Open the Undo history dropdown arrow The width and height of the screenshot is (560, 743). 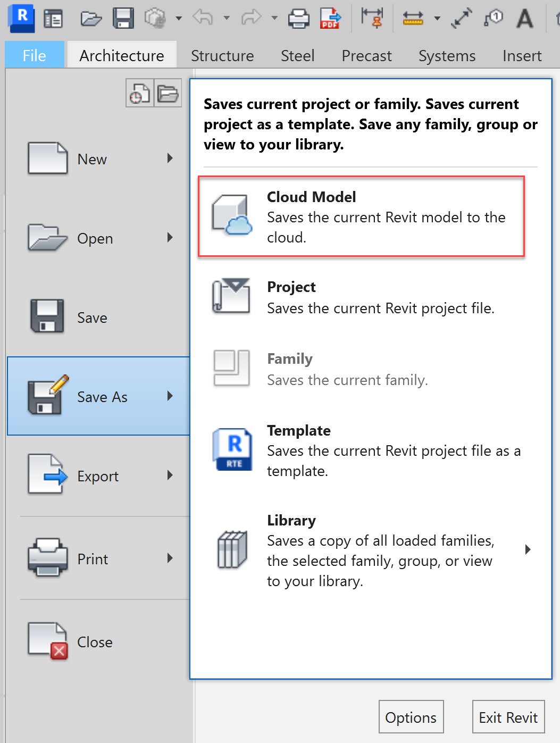[227, 19]
